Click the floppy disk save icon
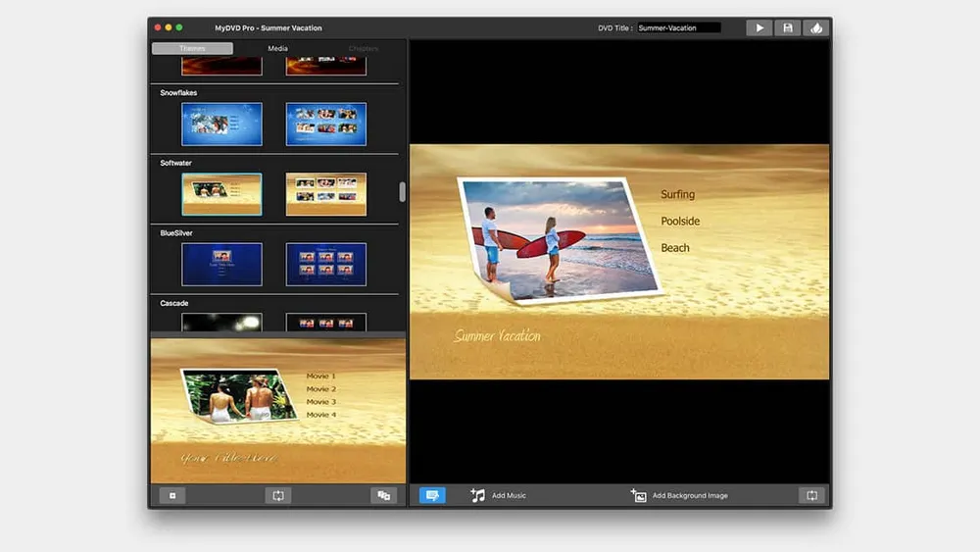The height and width of the screenshot is (552, 980). pos(788,28)
